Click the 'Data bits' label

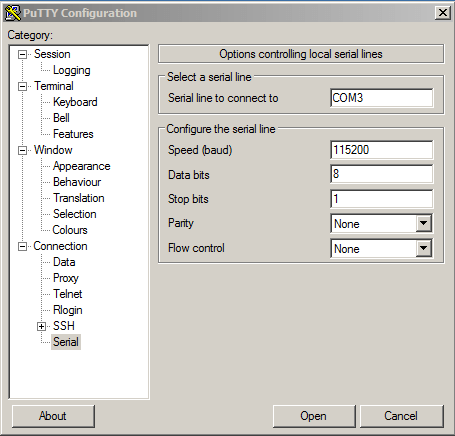click(x=189, y=175)
